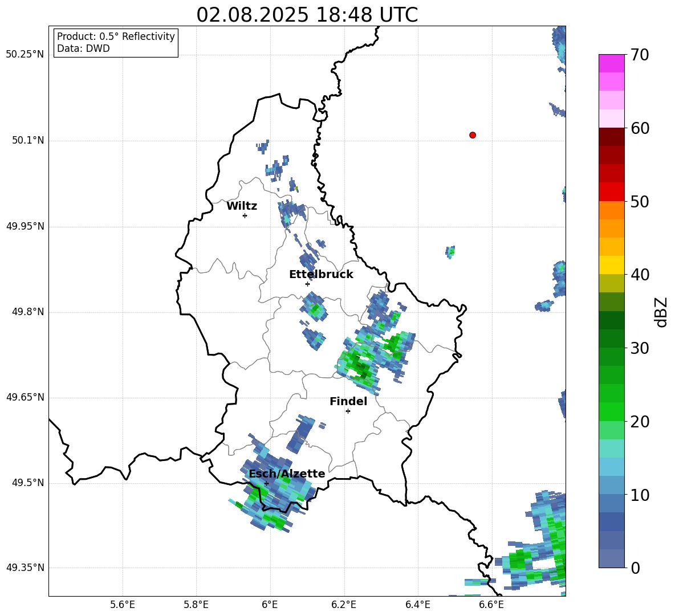Click the 'Product: 0.5° Reflectivity' text
The height and width of the screenshot is (616, 675).
click(x=116, y=36)
